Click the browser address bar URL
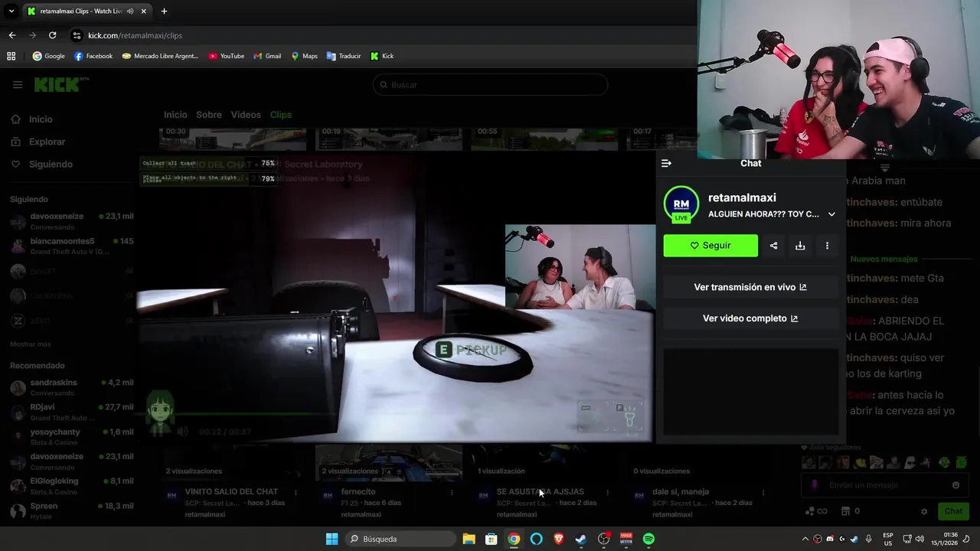980x551 pixels. tap(135, 35)
